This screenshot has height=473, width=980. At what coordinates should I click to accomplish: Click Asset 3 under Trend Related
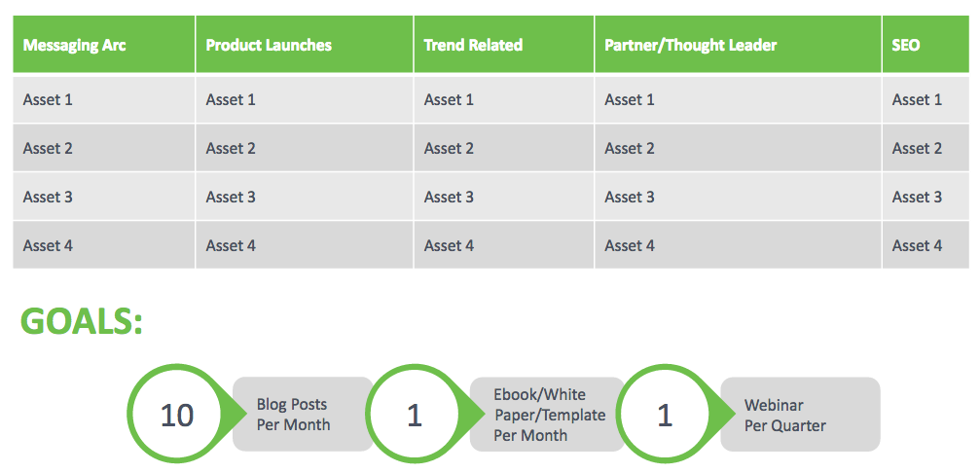449,197
